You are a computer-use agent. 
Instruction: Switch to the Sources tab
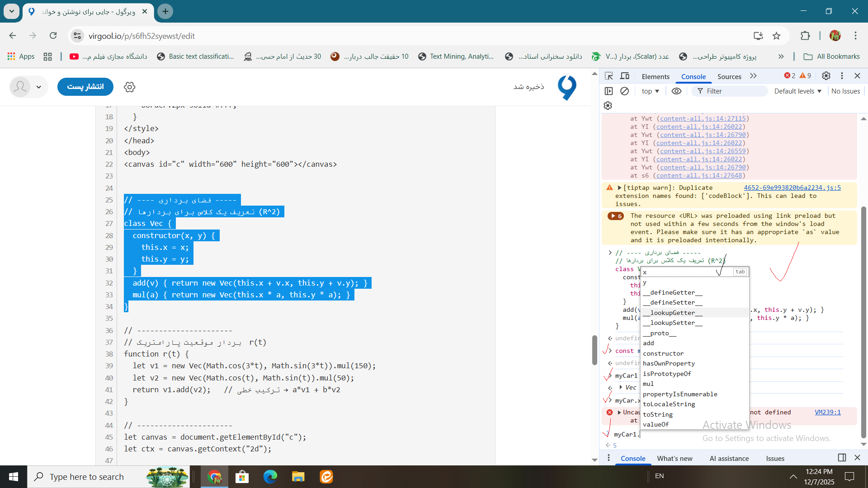click(x=729, y=76)
